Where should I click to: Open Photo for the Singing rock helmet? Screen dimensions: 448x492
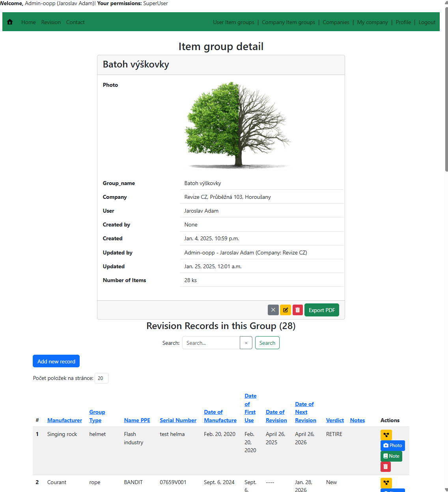[392, 445]
